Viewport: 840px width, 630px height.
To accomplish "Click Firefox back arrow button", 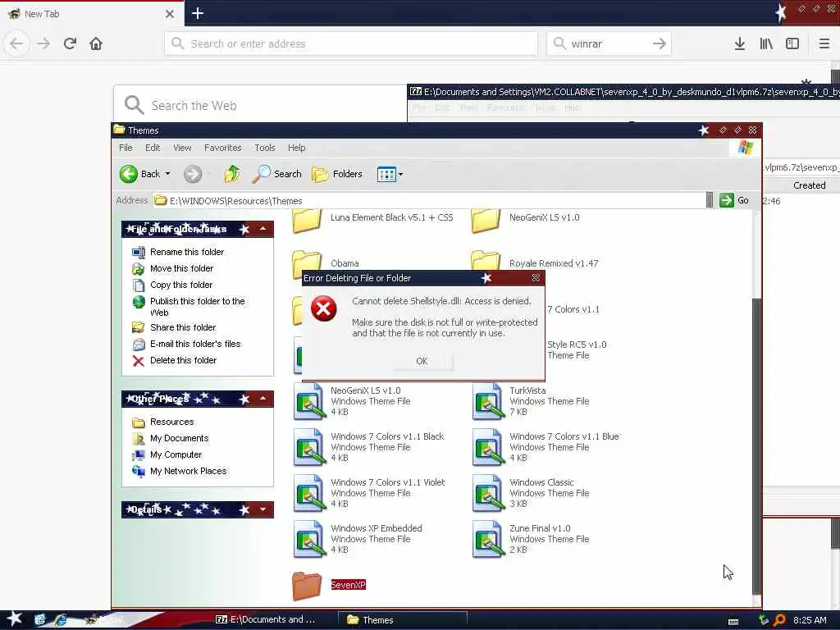I will (x=16, y=43).
